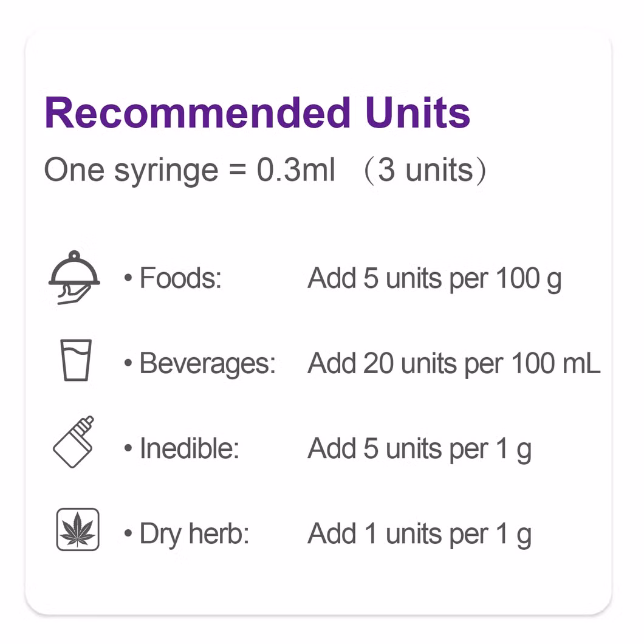
Task: Click the food serving cloche icon
Action: coord(74,278)
